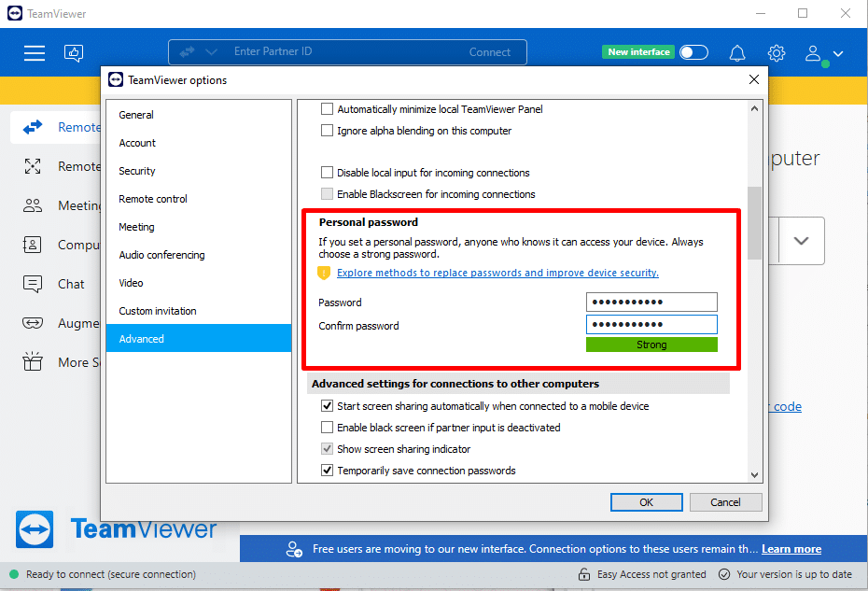Close the TeamViewer options dialog
The height and width of the screenshot is (591, 868).
pos(753,79)
